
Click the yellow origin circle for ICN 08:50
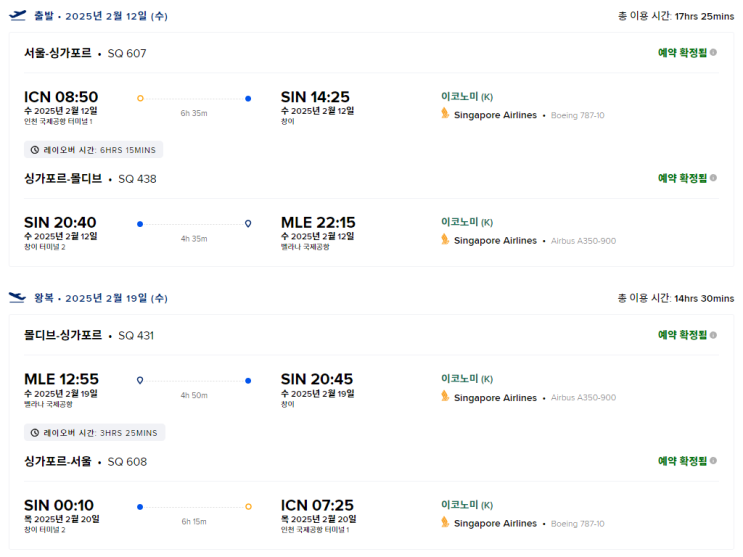tap(140, 98)
